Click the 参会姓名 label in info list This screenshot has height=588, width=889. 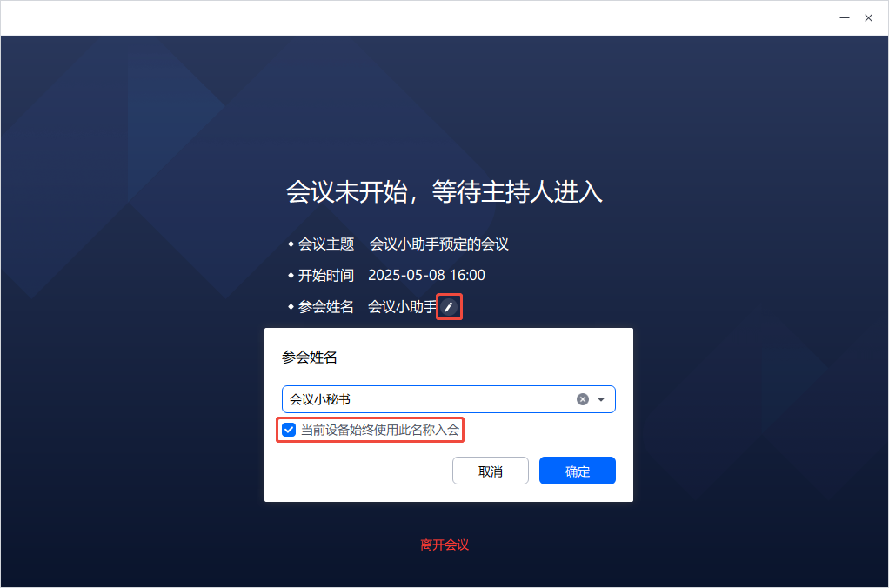pyautogui.click(x=326, y=307)
